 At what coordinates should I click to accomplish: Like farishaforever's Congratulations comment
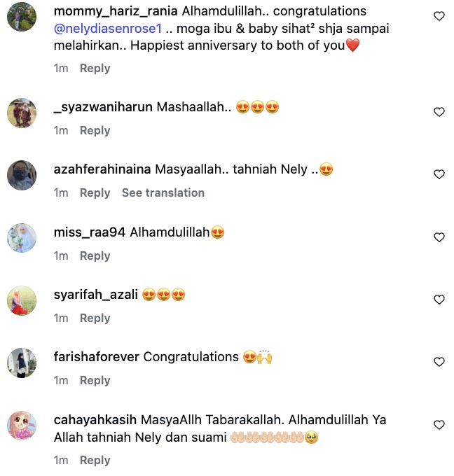[439, 362]
